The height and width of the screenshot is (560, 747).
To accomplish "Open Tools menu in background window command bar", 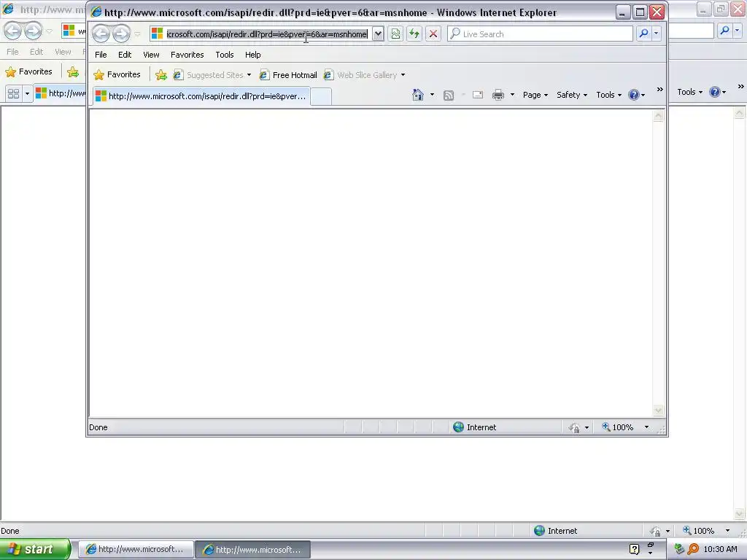I will tap(690, 92).
